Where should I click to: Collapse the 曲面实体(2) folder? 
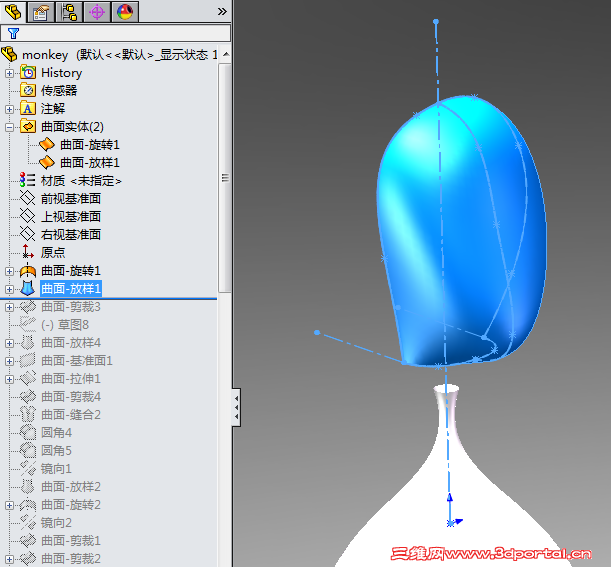tap(9, 127)
